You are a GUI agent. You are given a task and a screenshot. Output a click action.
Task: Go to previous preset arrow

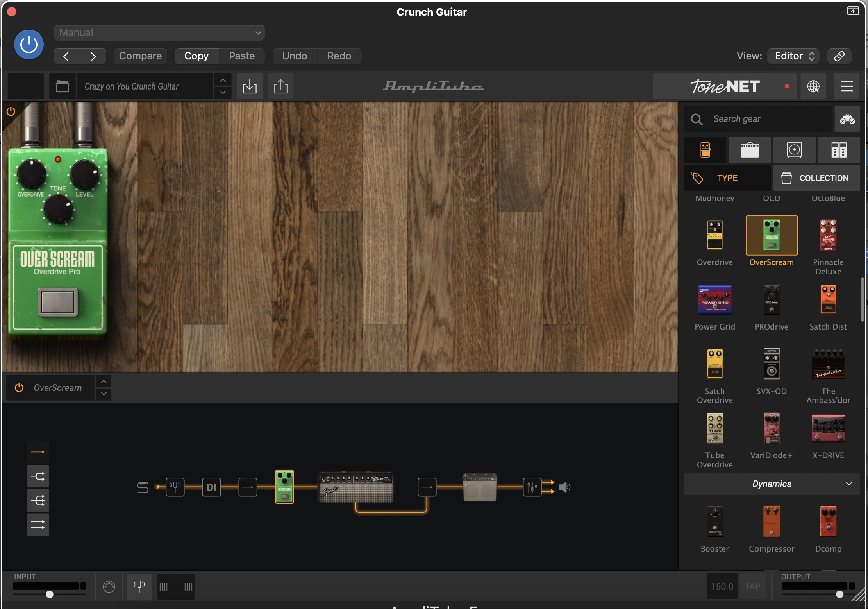pyautogui.click(x=66, y=56)
